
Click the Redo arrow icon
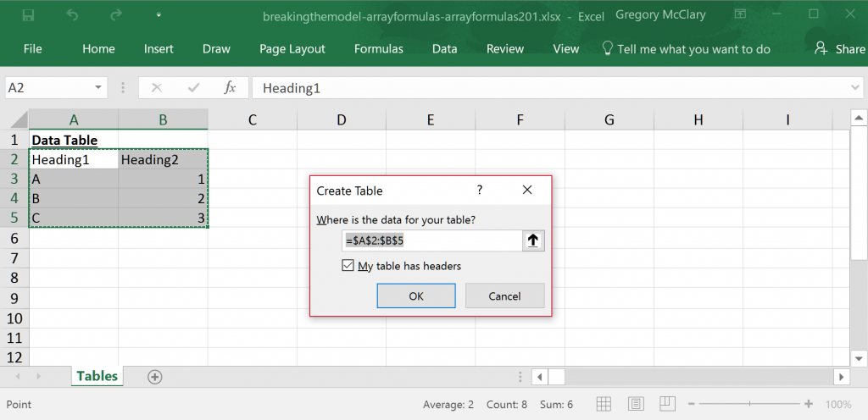116,15
